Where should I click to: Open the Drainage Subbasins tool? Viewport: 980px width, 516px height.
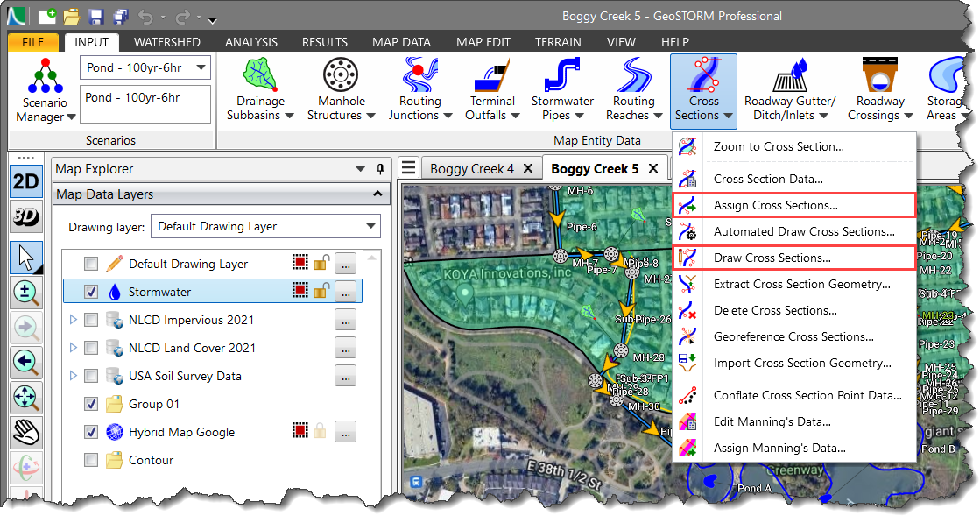pyautogui.click(x=260, y=89)
